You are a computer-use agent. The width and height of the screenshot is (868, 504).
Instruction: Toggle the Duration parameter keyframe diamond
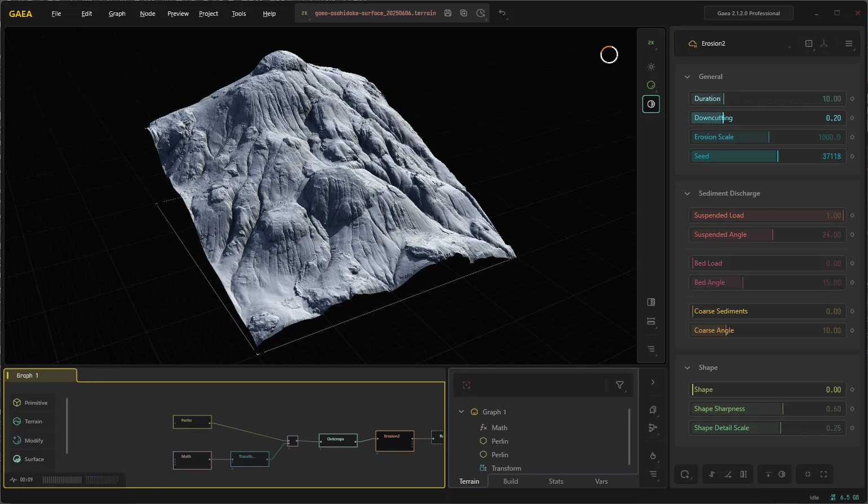pos(852,99)
